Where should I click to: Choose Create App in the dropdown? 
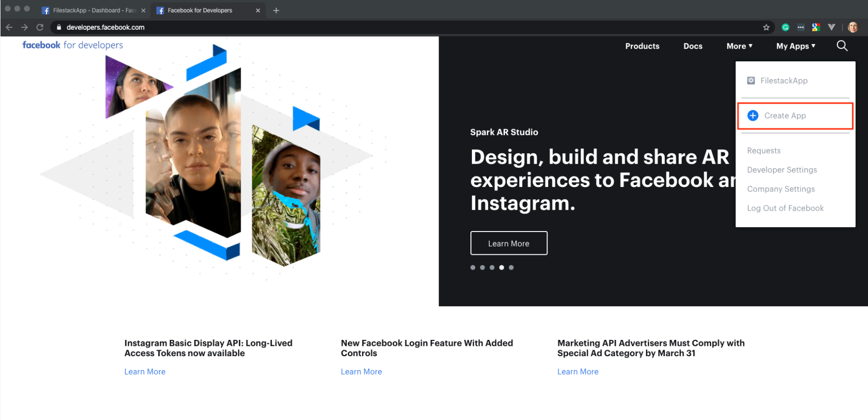(795, 116)
